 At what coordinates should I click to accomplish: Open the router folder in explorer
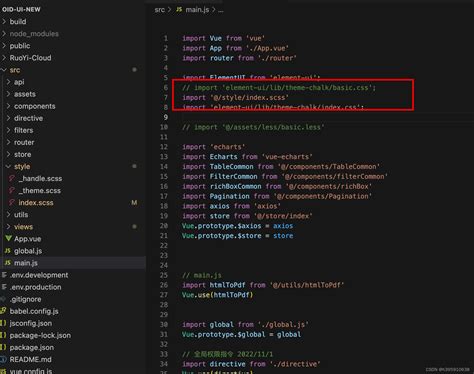point(24,142)
